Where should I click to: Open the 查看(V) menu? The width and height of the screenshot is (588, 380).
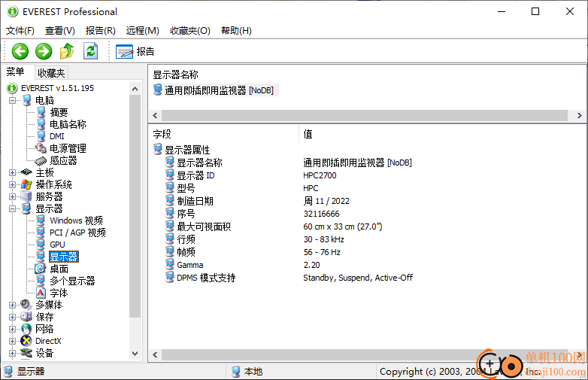(60, 31)
